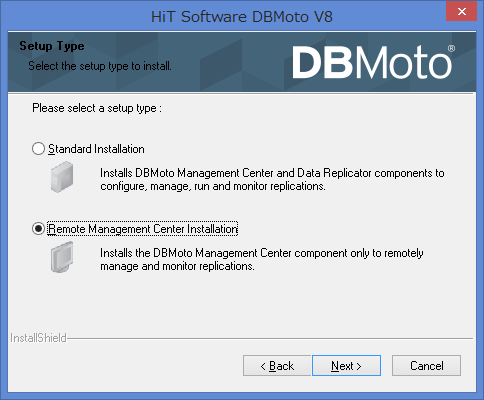Click the monitor icon under Remote Management Center
The height and width of the screenshot is (400, 484).
pyautogui.click(x=62, y=257)
